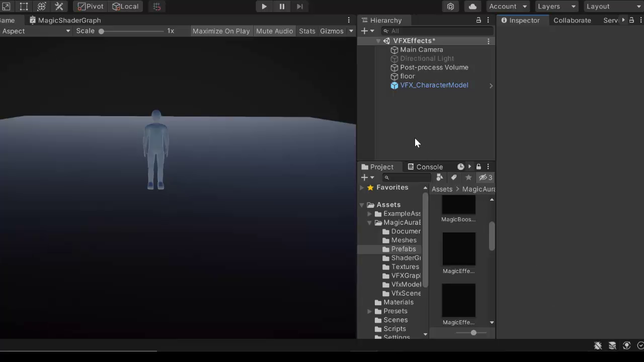The width and height of the screenshot is (644, 362).
Task: Open Project panel three-dot options menu
Action: click(x=488, y=167)
